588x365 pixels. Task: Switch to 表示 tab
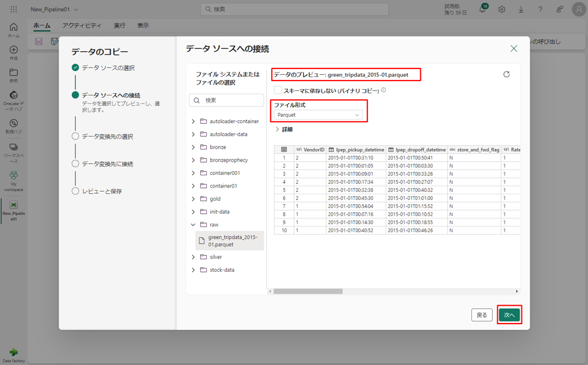click(x=143, y=25)
